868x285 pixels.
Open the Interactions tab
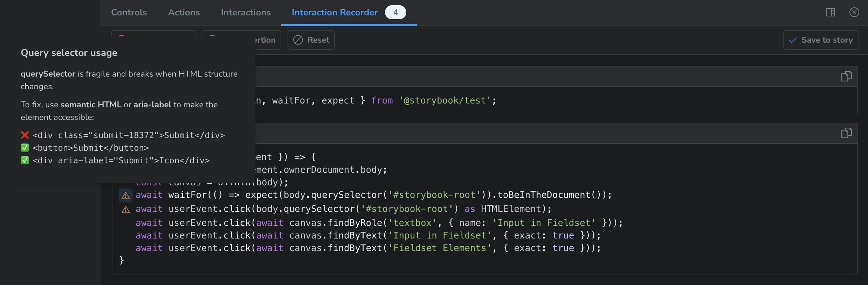[246, 13]
